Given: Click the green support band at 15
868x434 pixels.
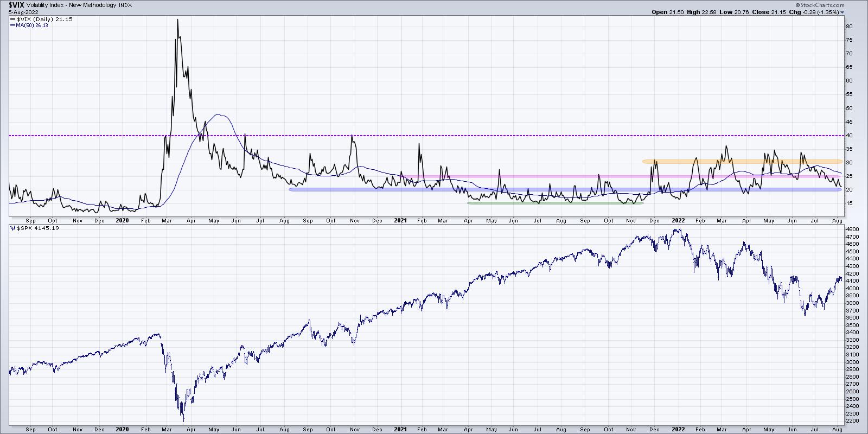Looking at the screenshot, I should (x=554, y=203).
